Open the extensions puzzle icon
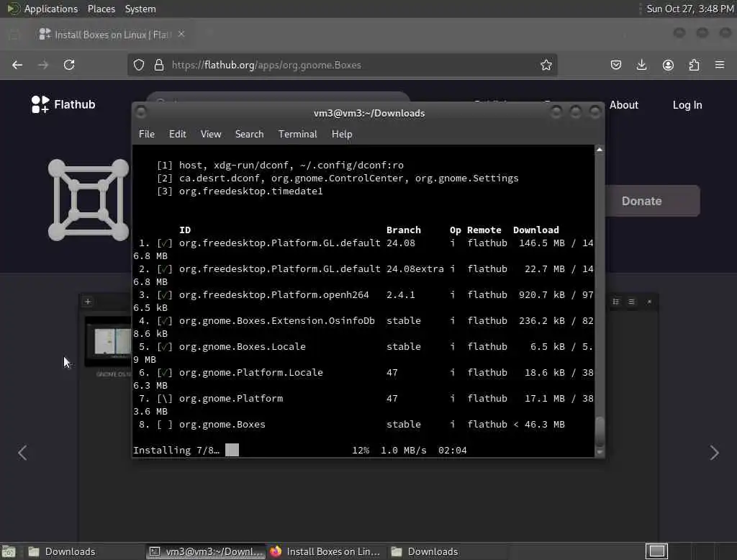The height and width of the screenshot is (560, 737). pyautogui.click(x=694, y=65)
